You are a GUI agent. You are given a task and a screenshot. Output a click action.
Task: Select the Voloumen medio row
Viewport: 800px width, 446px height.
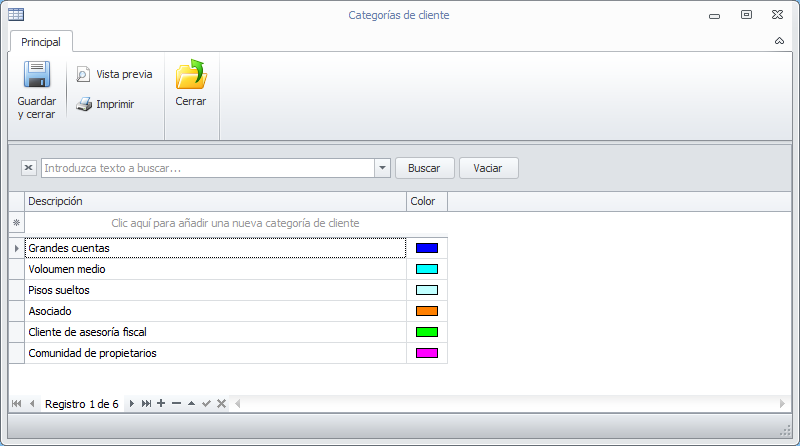(x=215, y=269)
